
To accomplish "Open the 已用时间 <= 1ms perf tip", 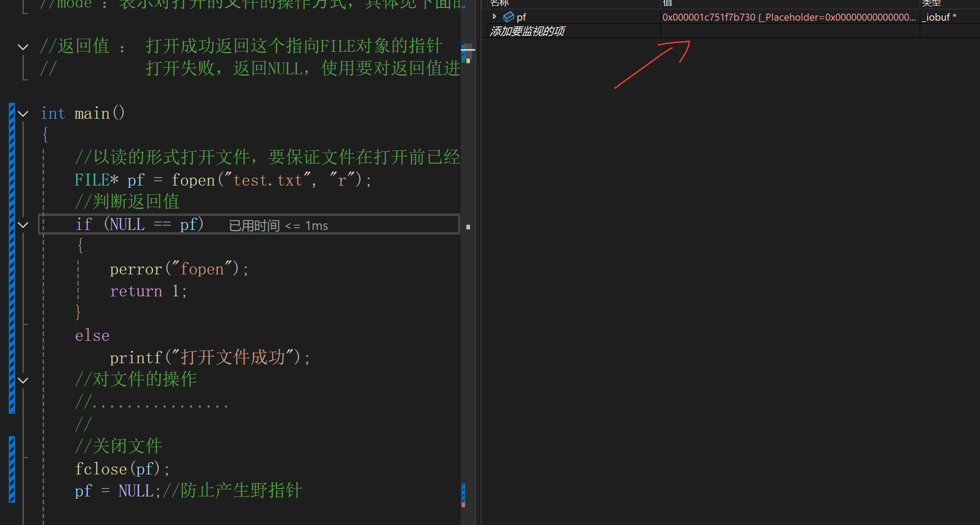I will coord(278,226).
